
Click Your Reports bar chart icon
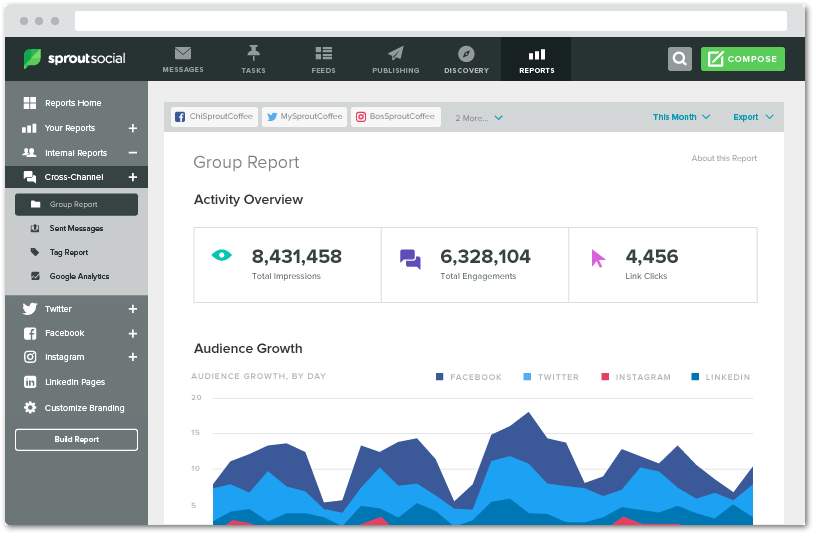click(x=29, y=128)
